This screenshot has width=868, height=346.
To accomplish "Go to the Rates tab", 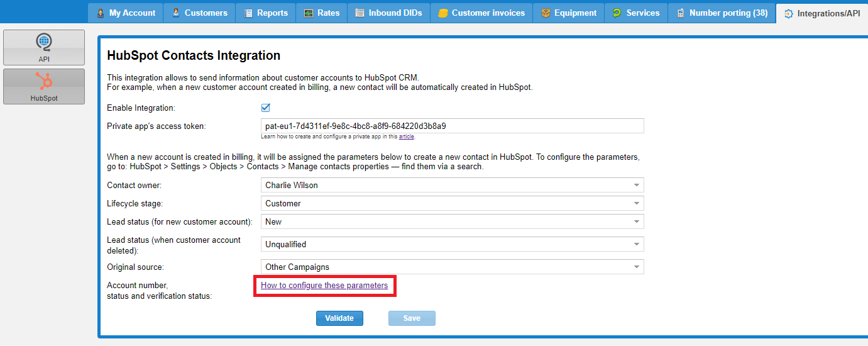I will (322, 13).
